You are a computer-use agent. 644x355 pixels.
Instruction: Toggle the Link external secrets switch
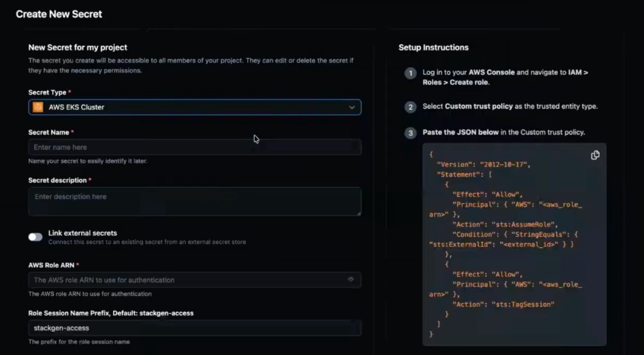tap(35, 237)
